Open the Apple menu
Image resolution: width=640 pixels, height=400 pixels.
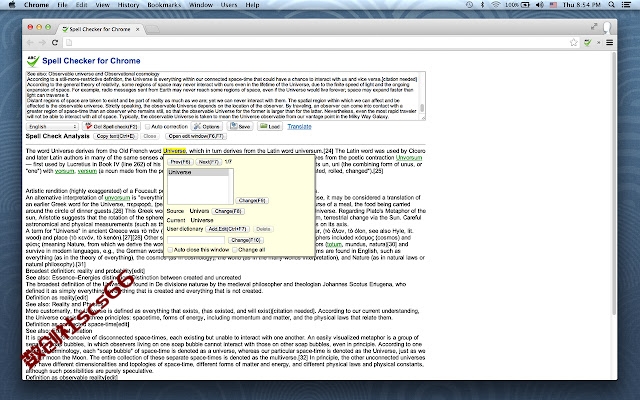click(12, 5)
